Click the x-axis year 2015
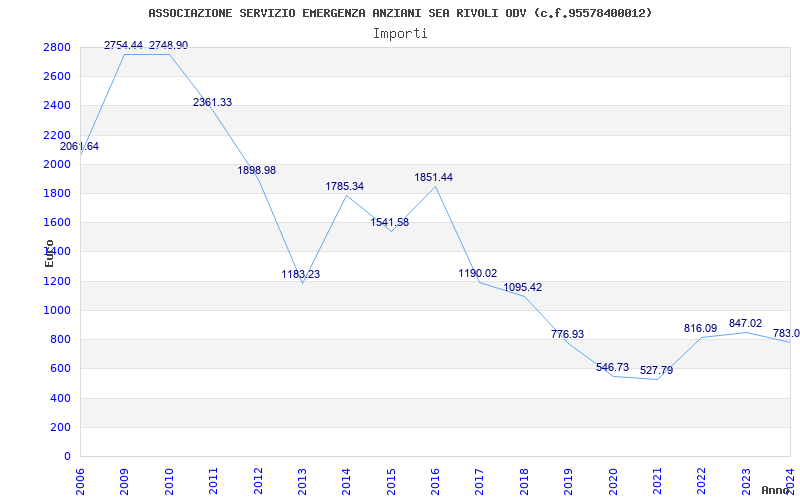Image resolution: width=800 pixels, height=500 pixels. [x=391, y=481]
